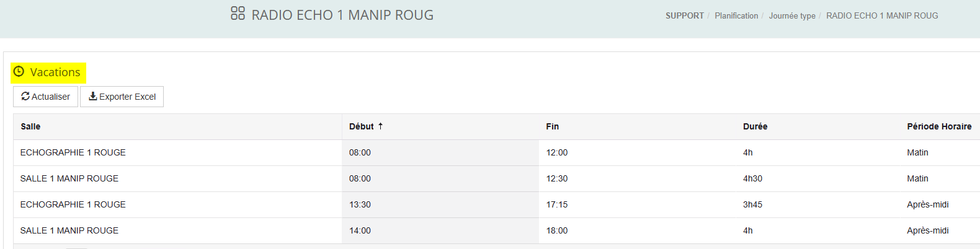Viewport: 980px width, 249px height.
Task: Select SALLE 1 MANIP ROUGE cell ending 12:30
Action: click(x=69, y=178)
